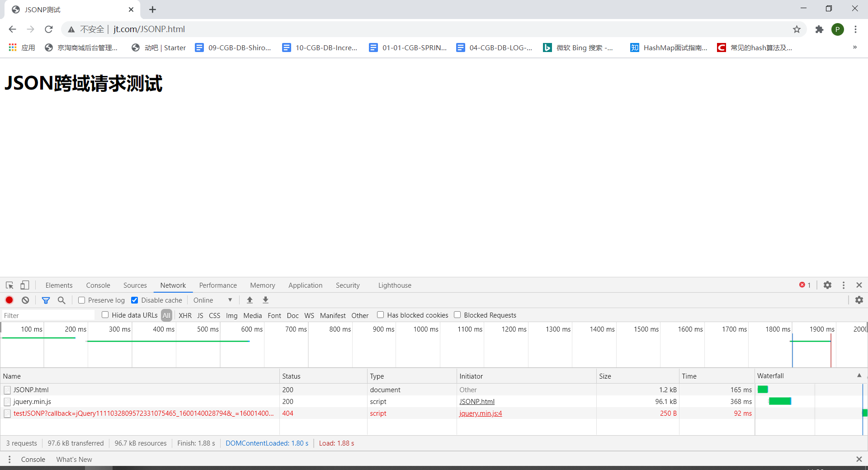This screenshot has width=868, height=470.
Task: Select the failed testJSONP request row
Action: 377,413
